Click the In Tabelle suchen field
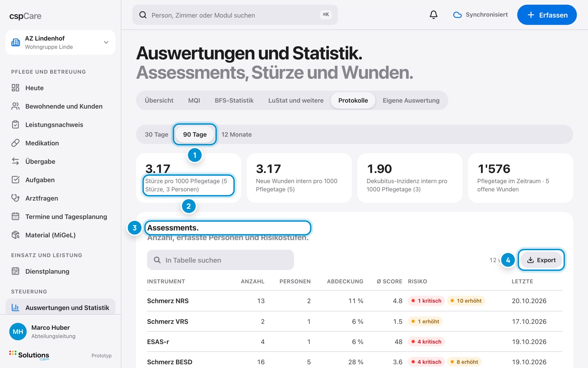Screen dimensions: 588x368 click(x=220, y=260)
